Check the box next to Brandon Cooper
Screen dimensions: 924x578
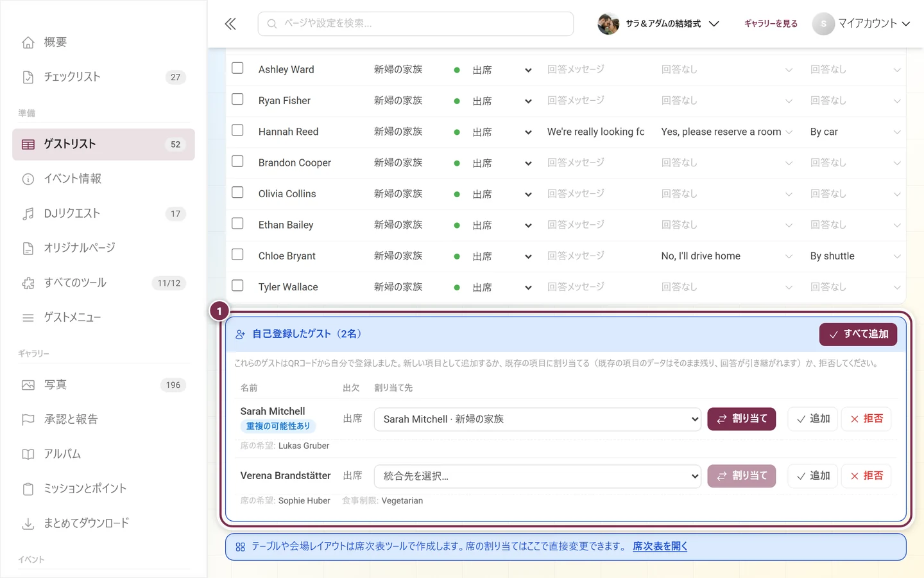237,161
